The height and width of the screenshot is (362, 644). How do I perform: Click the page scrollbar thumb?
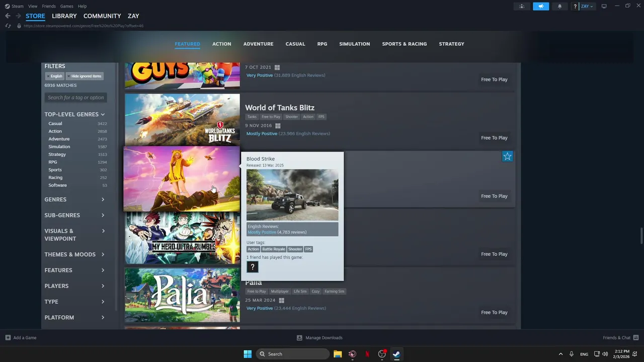tap(641, 235)
